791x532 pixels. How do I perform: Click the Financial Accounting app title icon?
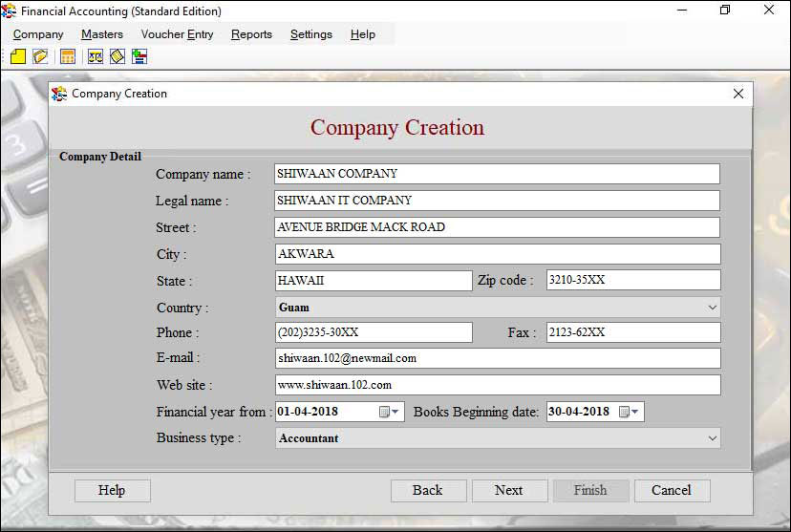tap(9, 11)
